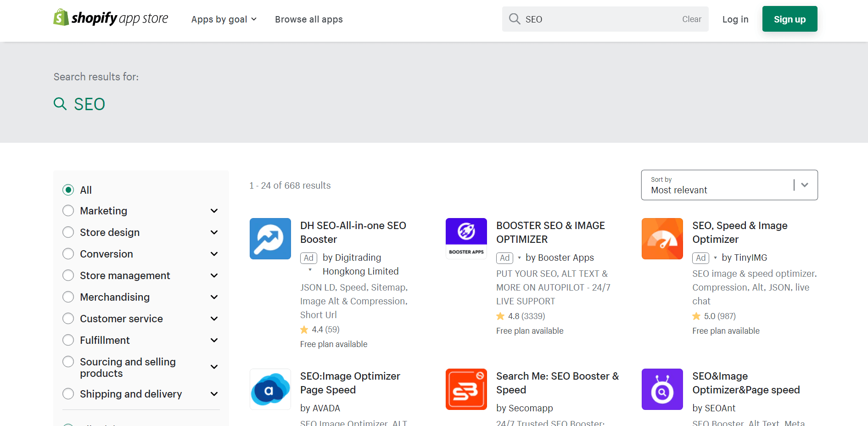Click the Log in link
The height and width of the screenshot is (426, 868).
[735, 19]
